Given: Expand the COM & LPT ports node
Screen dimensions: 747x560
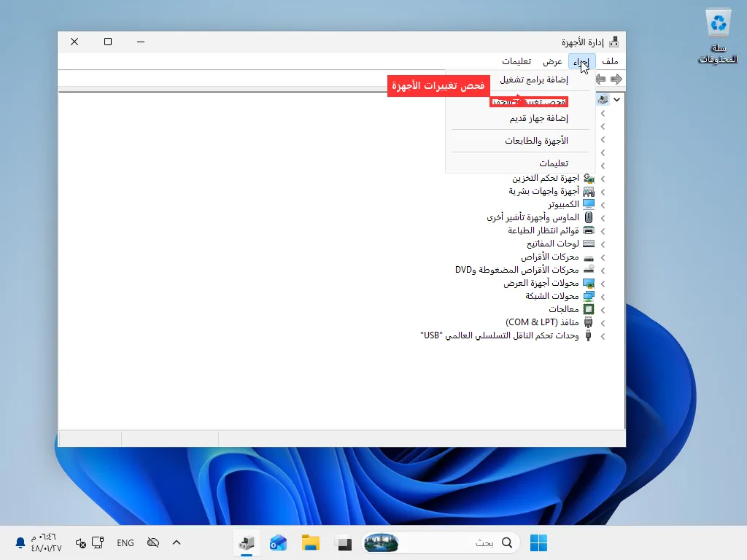Looking at the screenshot, I should [603, 323].
